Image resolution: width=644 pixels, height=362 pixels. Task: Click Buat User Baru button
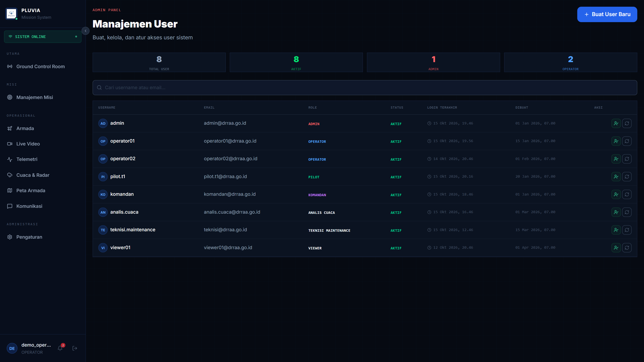click(607, 14)
